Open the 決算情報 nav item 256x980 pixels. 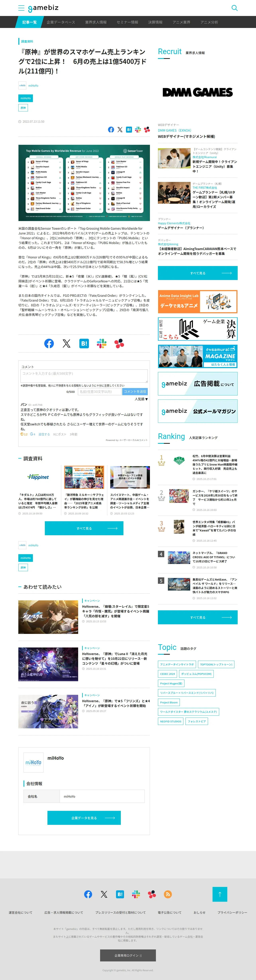(x=155, y=22)
